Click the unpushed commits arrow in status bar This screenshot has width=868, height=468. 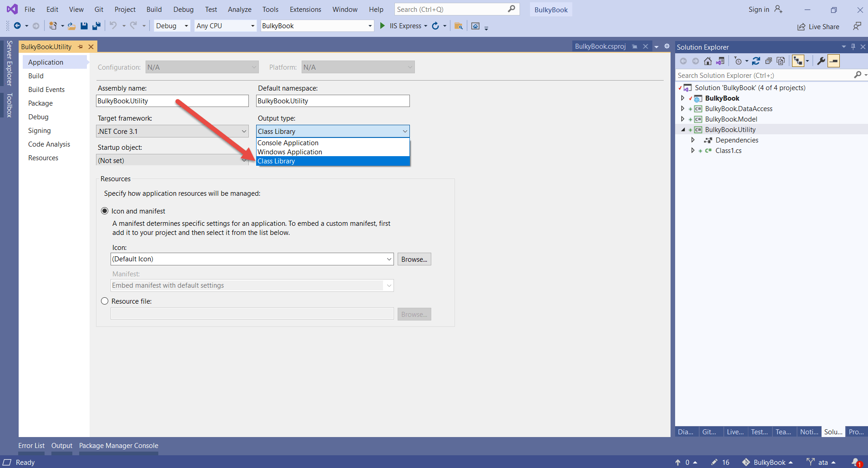point(678,462)
